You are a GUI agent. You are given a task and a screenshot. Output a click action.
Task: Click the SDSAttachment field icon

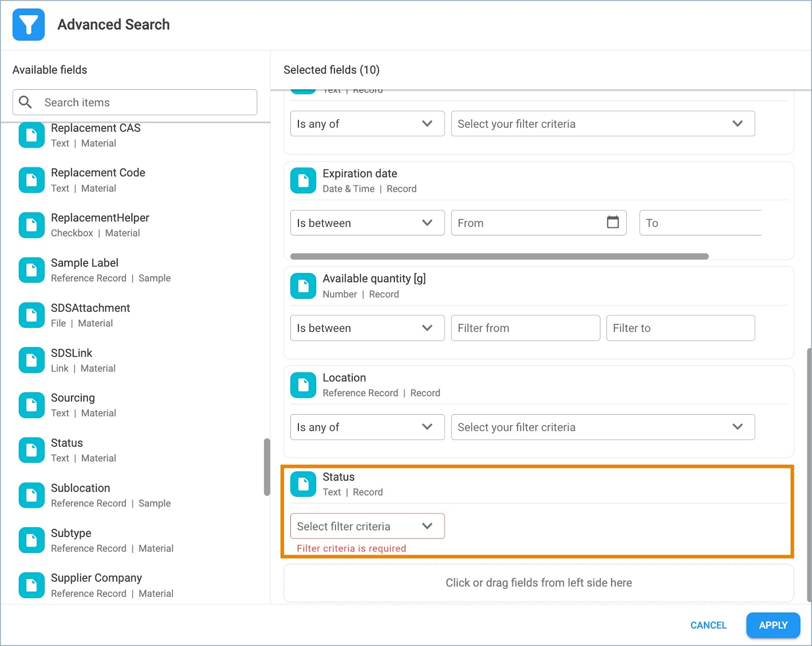pyautogui.click(x=31, y=315)
